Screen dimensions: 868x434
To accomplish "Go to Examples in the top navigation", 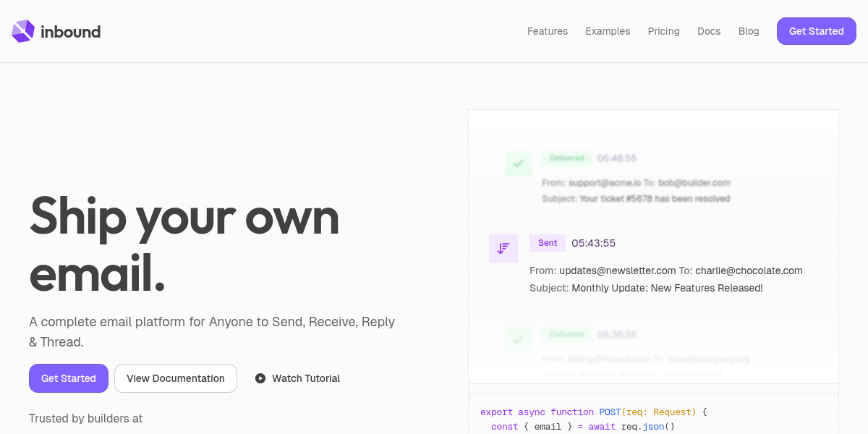I will (x=608, y=31).
